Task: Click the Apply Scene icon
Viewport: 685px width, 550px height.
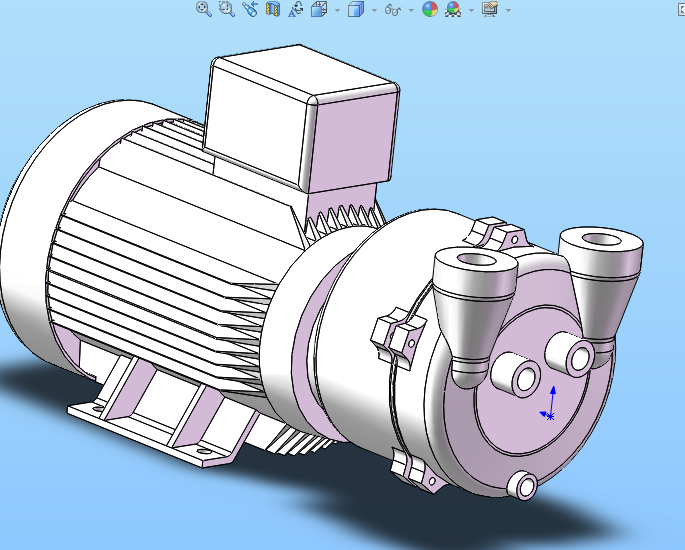Action: 453,9
